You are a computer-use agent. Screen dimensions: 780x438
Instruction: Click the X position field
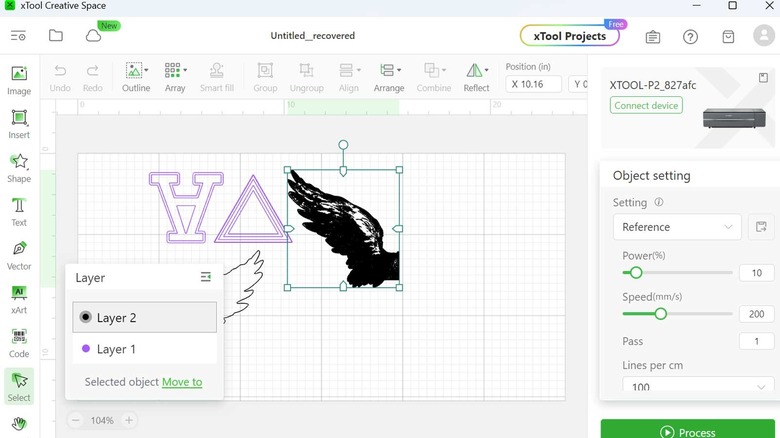[534, 84]
